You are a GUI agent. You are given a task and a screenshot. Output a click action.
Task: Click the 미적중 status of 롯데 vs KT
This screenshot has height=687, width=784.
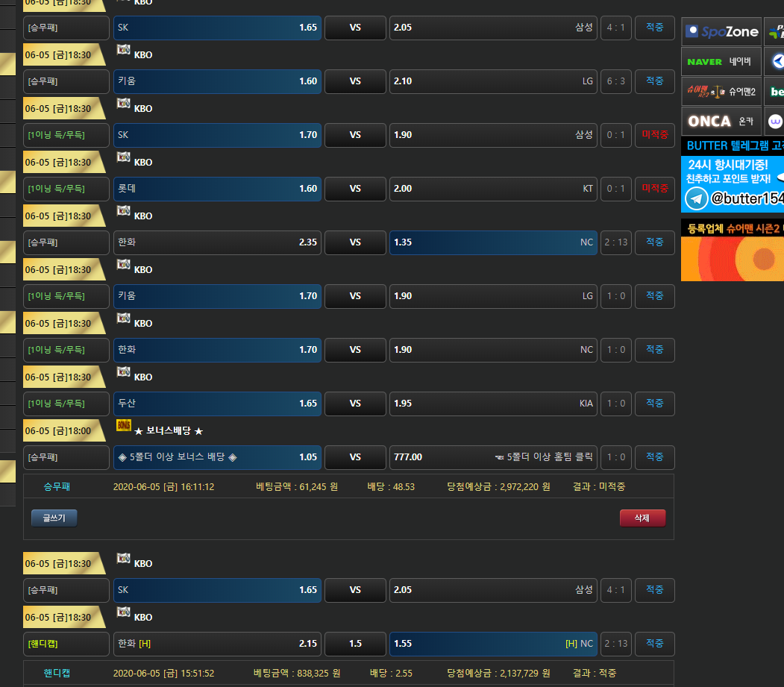point(654,189)
